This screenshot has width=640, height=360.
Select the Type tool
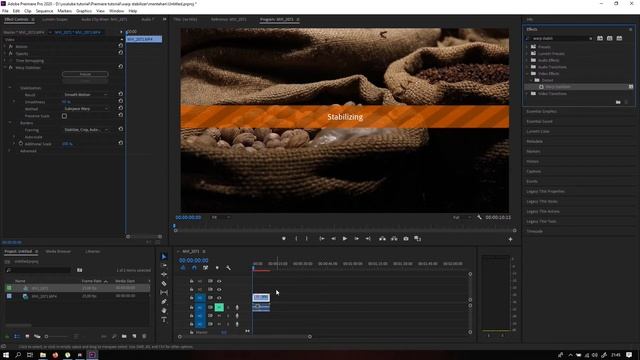click(x=164, y=320)
